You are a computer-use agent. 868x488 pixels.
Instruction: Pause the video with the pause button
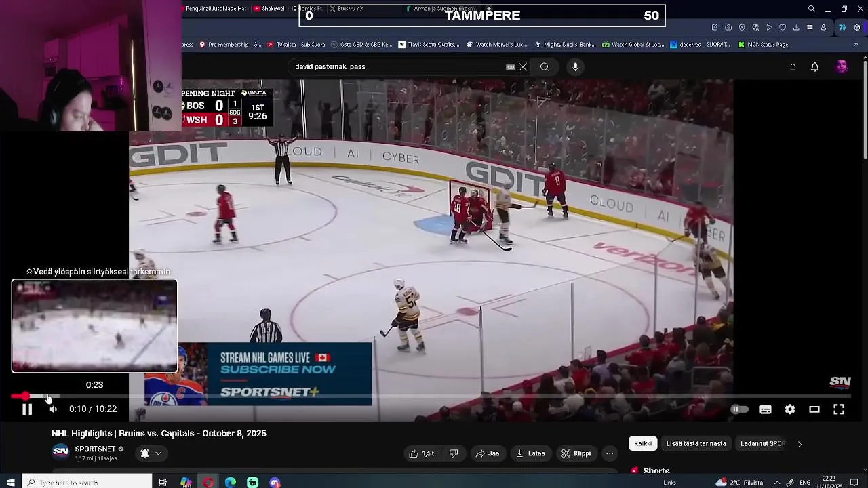tap(27, 409)
